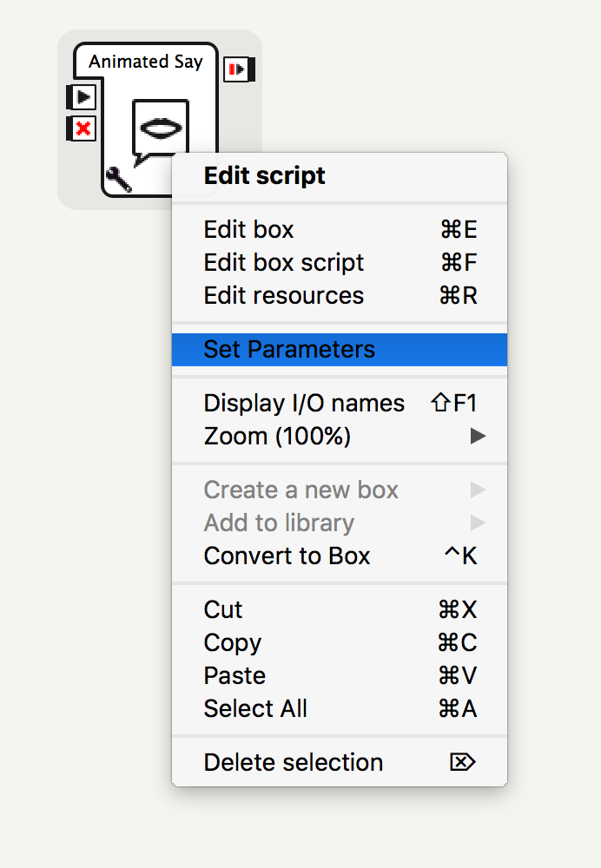601x868 pixels.
Task: Open Edit resources from the menu
Action: pos(283,296)
